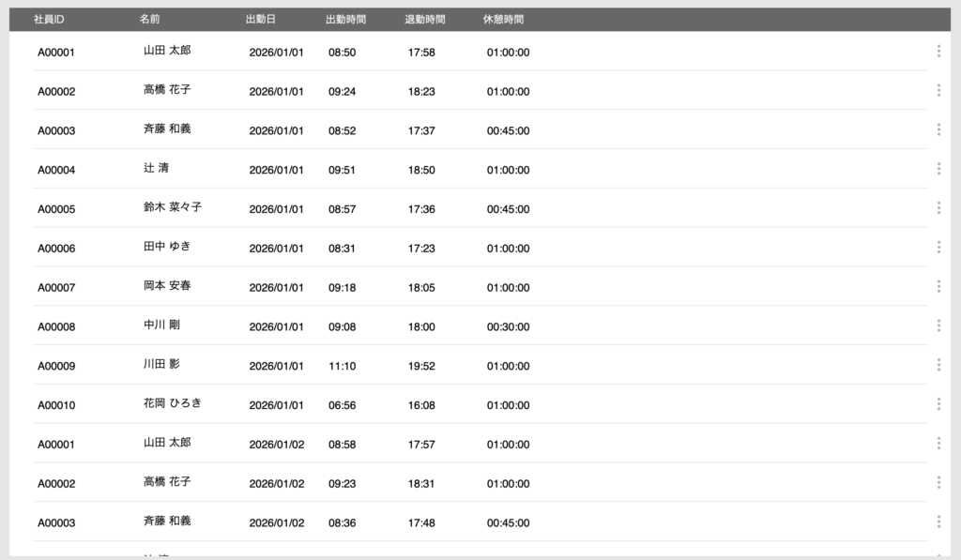This screenshot has height=560, width=961.
Task: Click the 00:30:00 break time cell
Action: point(508,326)
